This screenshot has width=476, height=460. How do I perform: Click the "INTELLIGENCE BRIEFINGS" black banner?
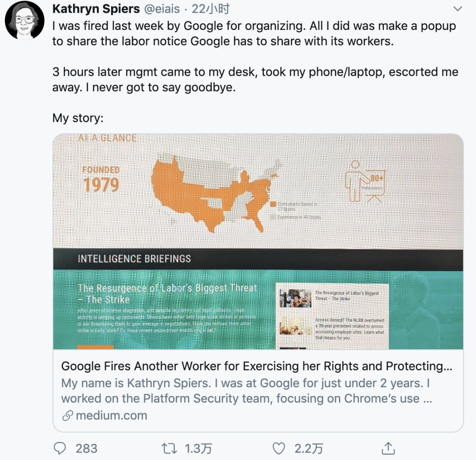pos(258,259)
